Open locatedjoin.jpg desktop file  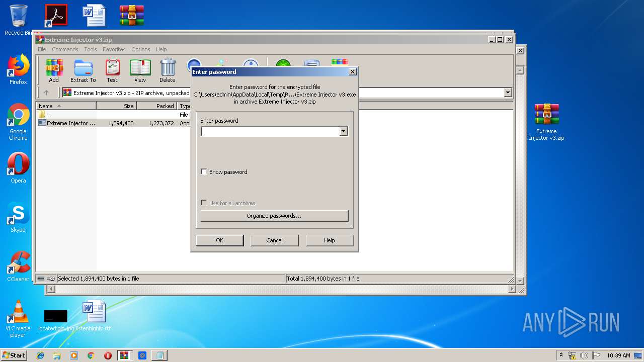point(56,320)
